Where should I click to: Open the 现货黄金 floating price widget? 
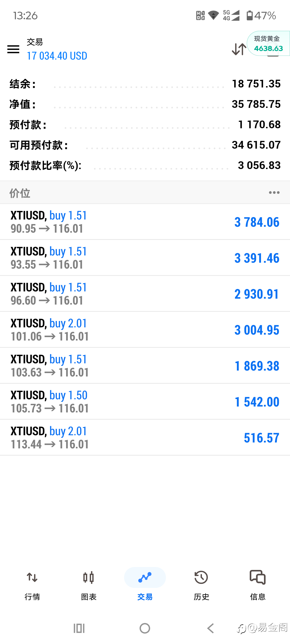(268, 44)
